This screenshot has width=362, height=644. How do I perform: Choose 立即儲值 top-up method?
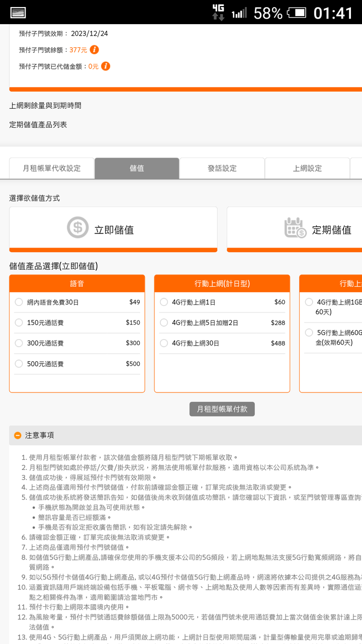[x=113, y=229]
